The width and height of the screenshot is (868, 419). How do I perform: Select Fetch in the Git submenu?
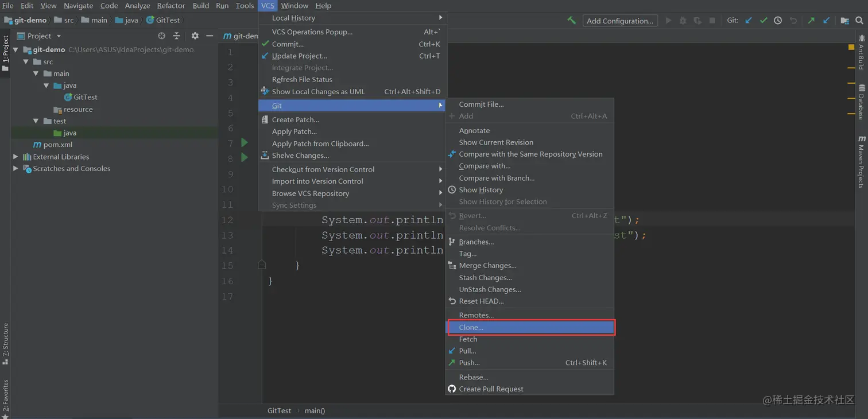pyautogui.click(x=530, y=339)
